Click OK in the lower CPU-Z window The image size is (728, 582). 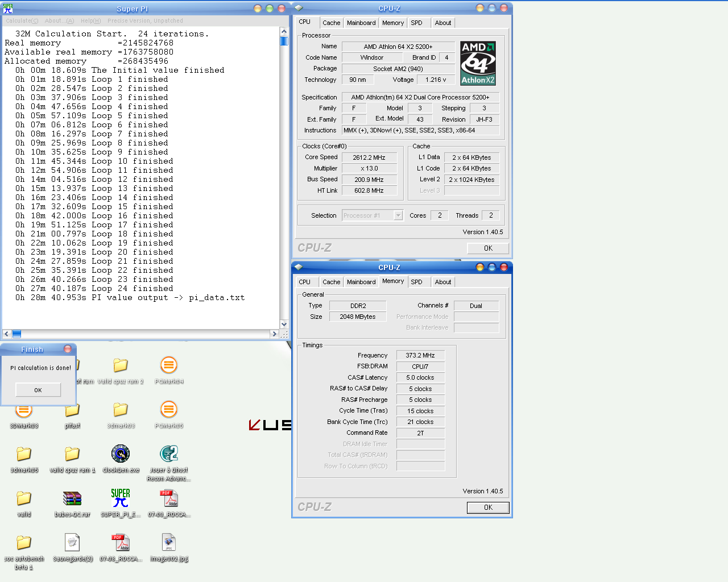(x=488, y=508)
